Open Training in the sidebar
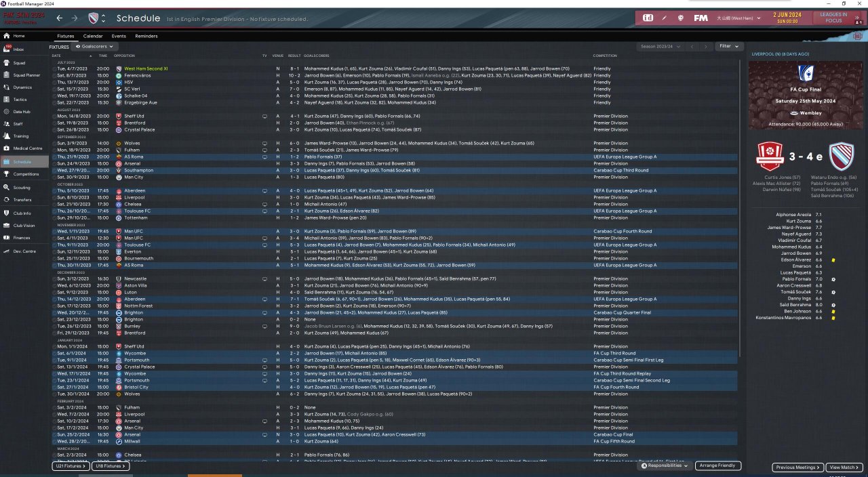868x477 pixels. pos(24,136)
